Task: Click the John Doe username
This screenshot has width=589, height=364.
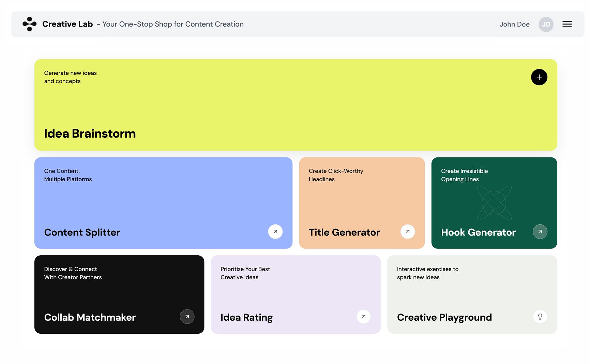Action: pyautogui.click(x=514, y=25)
